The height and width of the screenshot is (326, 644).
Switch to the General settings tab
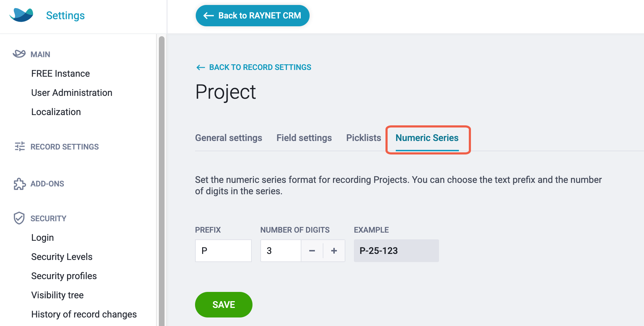point(229,138)
